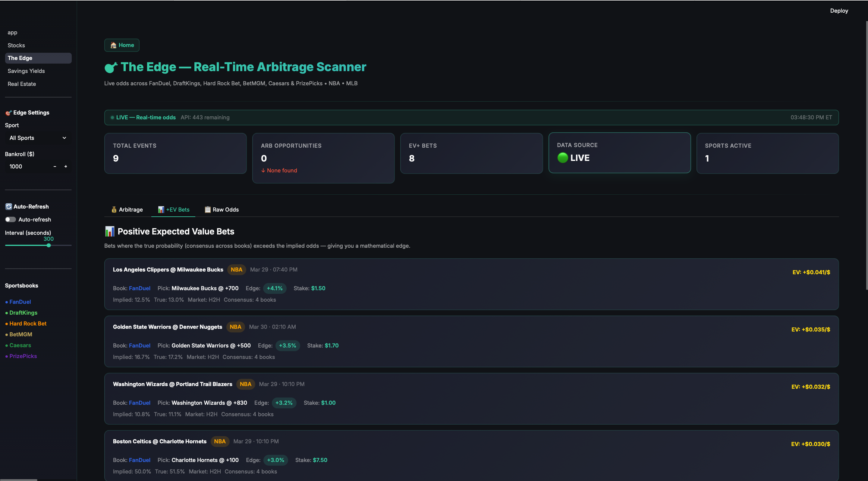Click the house icon on Home button
This screenshot has height=481, width=868.
click(113, 45)
